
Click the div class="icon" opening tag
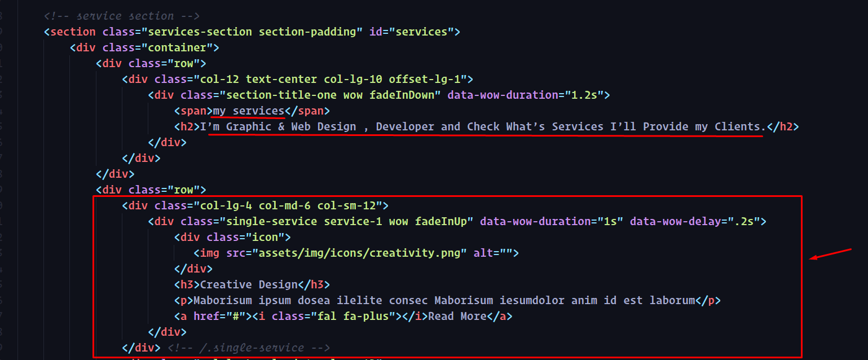[232, 237]
